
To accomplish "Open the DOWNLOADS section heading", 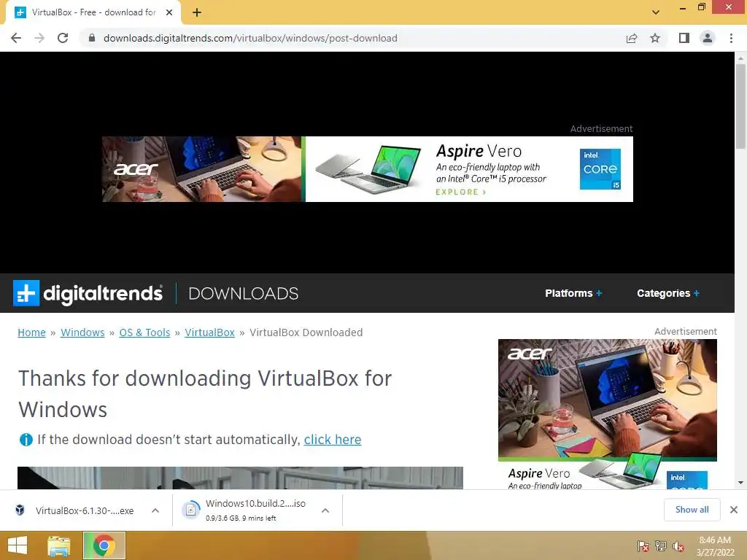I will click(244, 293).
